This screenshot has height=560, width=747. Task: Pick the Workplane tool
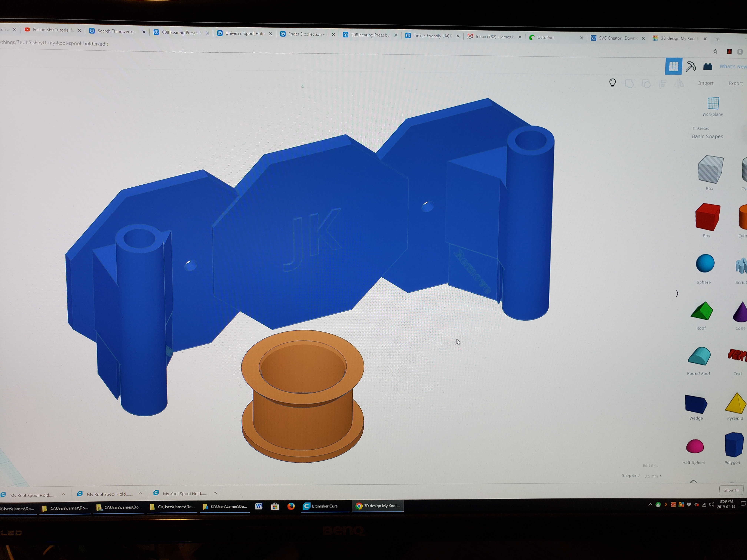[x=713, y=107]
